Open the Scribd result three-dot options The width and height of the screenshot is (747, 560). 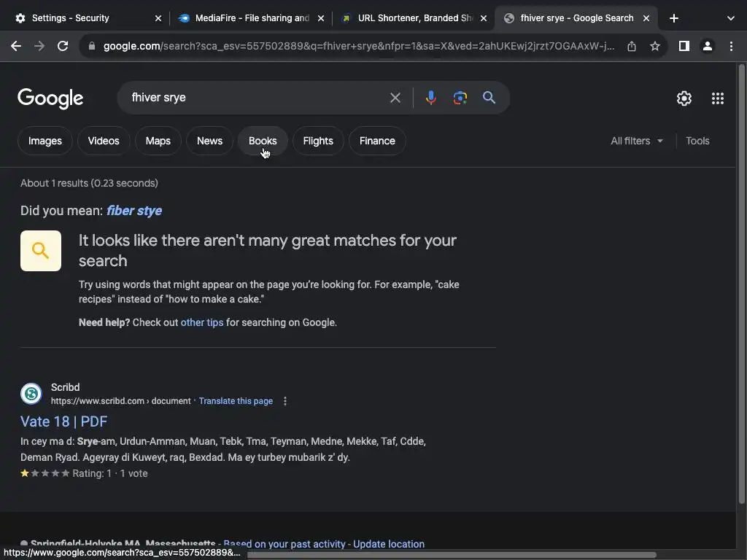(x=285, y=401)
